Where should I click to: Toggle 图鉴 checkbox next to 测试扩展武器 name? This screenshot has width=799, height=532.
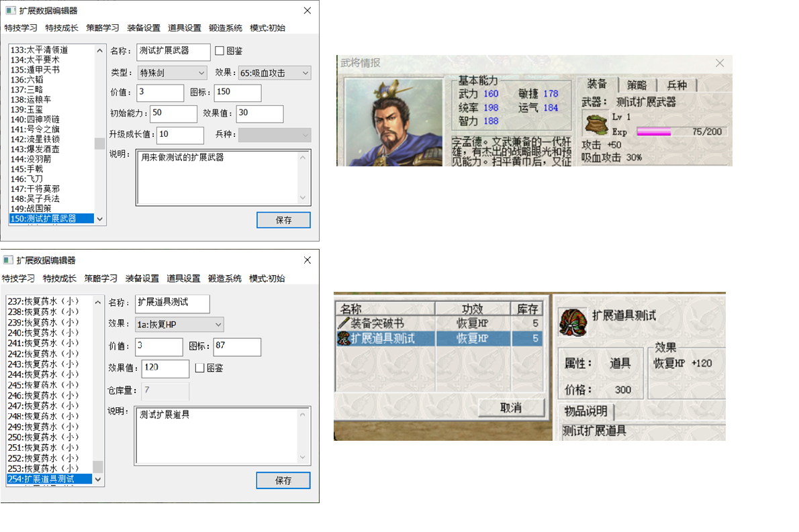tap(220, 51)
